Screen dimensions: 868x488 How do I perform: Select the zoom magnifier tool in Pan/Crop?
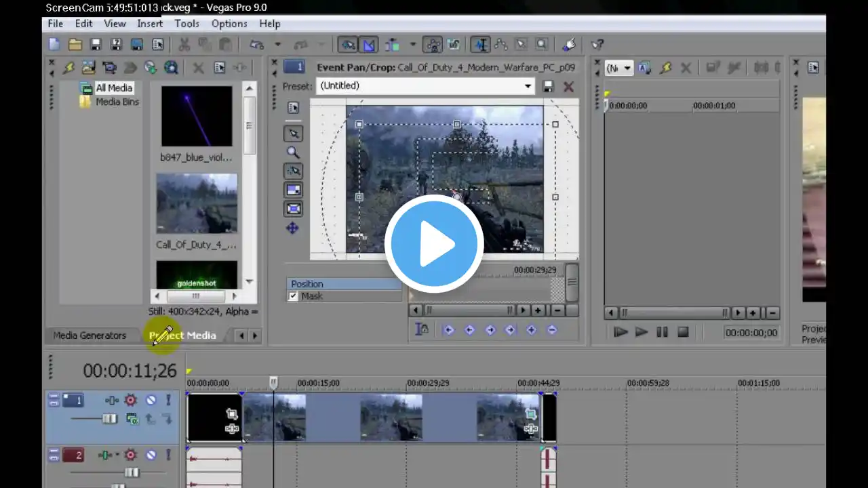293,152
